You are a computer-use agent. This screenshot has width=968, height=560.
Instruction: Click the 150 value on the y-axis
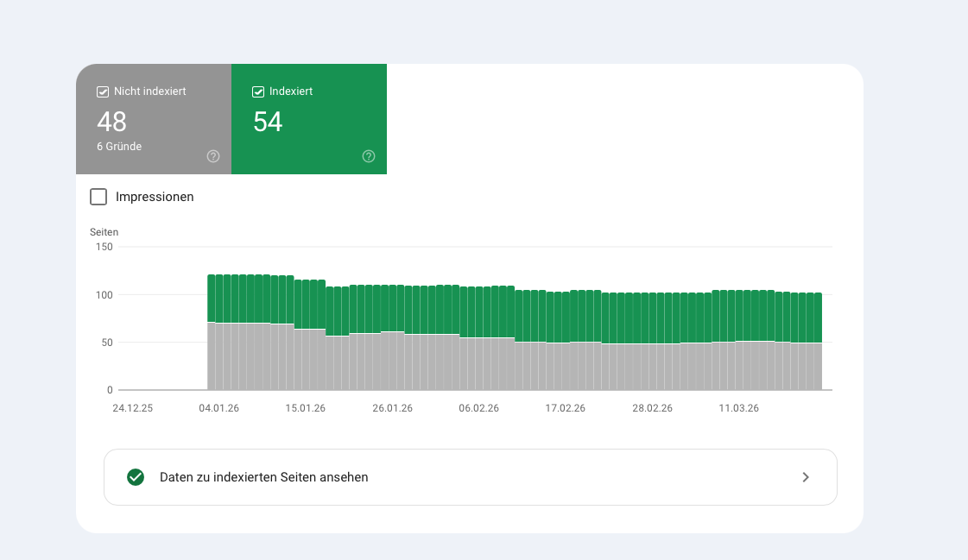[x=104, y=247]
